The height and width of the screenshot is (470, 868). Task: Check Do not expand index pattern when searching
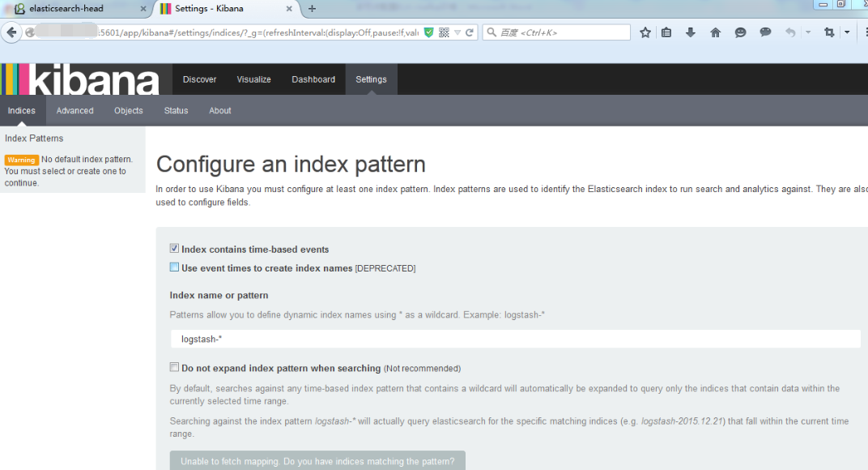coord(174,367)
